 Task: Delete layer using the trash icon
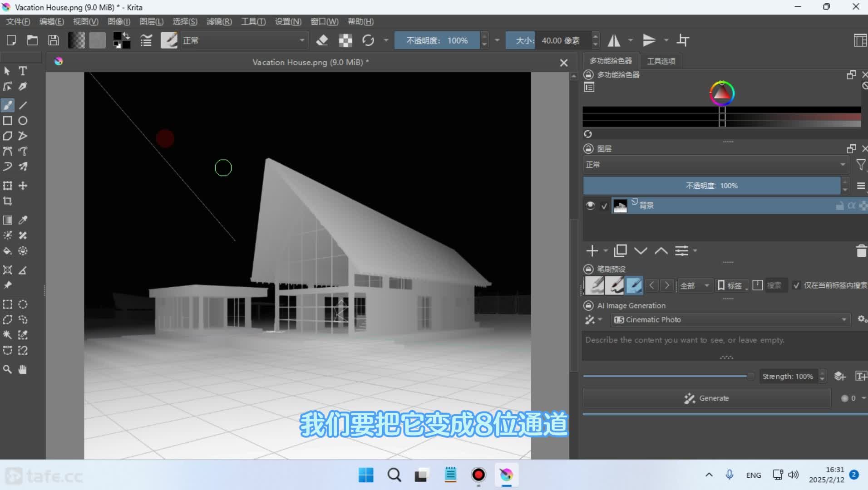click(x=861, y=251)
